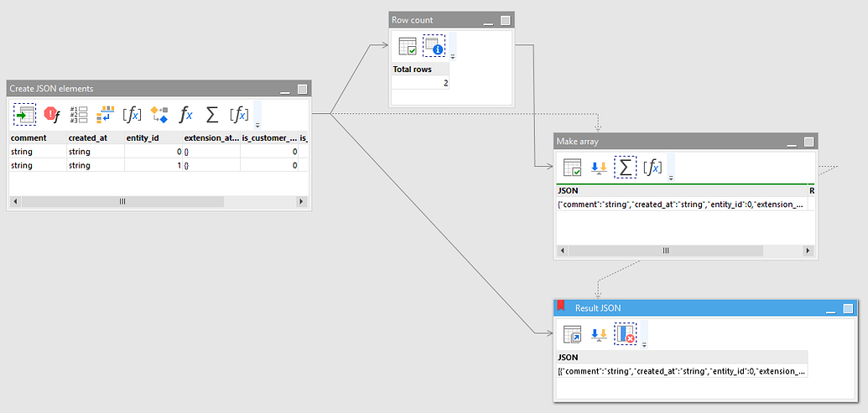Select entity_id cell with value 1
The width and height of the screenshot is (868, 413).
(x=153, y=165)
